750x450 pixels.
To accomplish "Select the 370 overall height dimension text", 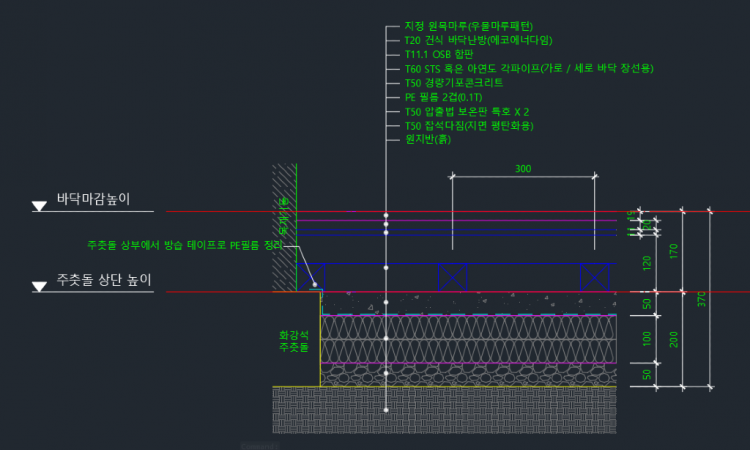I will point(703,298).
